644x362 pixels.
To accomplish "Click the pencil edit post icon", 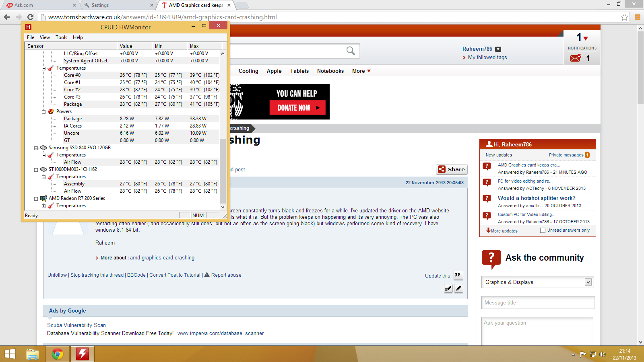I will coord(458,288).
